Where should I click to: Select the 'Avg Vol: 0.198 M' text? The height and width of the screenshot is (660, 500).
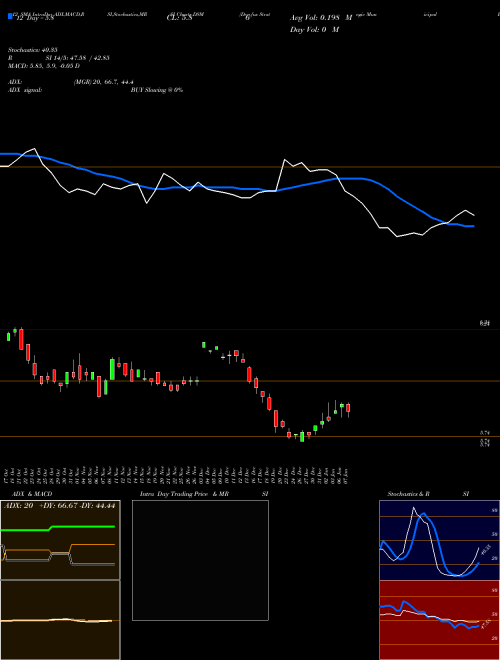coord(321,18)
